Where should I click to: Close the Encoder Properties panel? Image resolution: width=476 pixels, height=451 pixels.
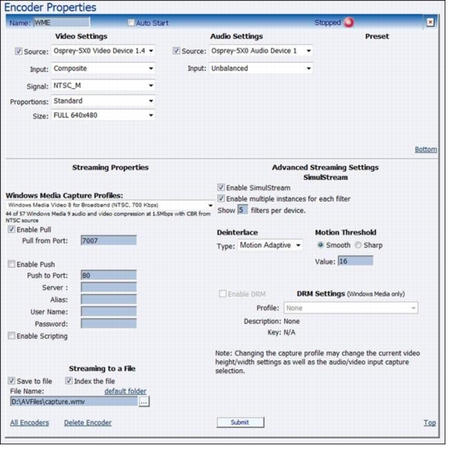(431, 22)
